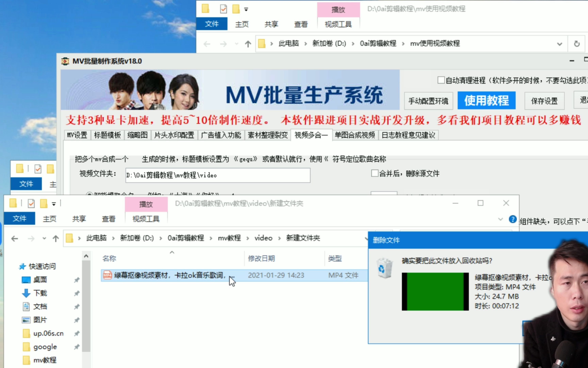The image size is (588, 368).
Task: Switch to the 标题模板 tab
Action: [x=107, y=135]
